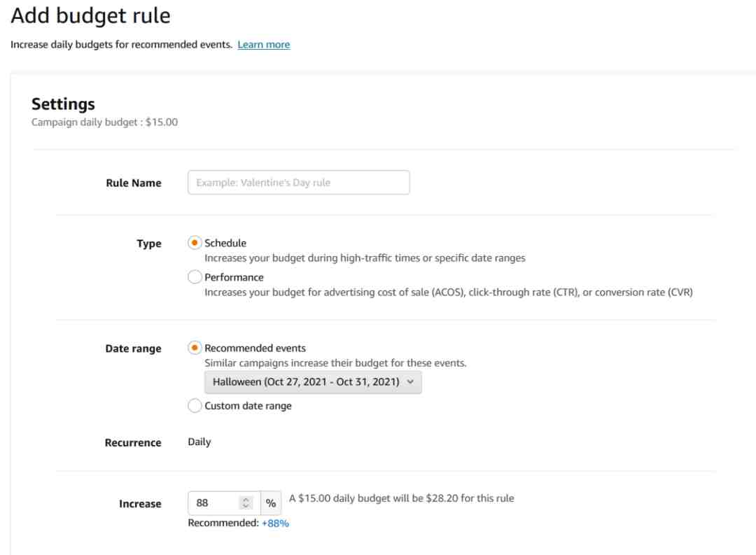Apply the recommended +88% link
The height and width of the screenshot is (555, 756).
(275, 524)
